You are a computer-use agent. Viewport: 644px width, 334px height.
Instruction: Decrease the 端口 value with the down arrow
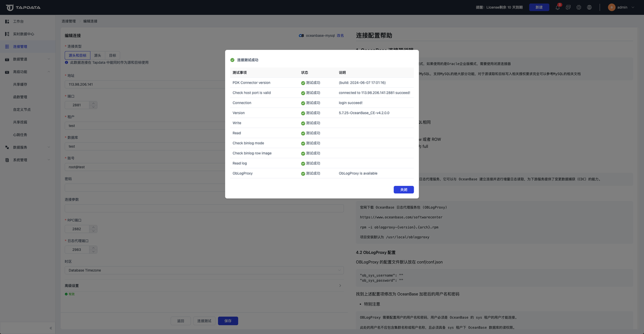click(x=93, y=107)
